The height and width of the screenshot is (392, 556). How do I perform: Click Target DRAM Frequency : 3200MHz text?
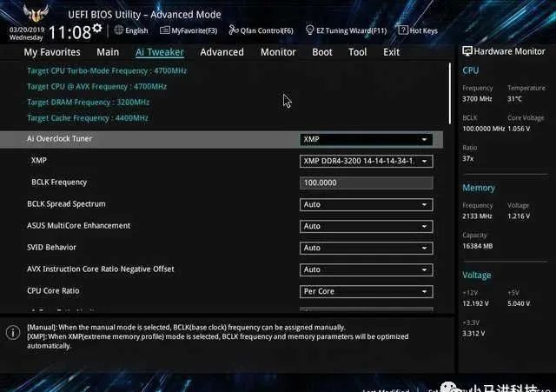point(89,103)
